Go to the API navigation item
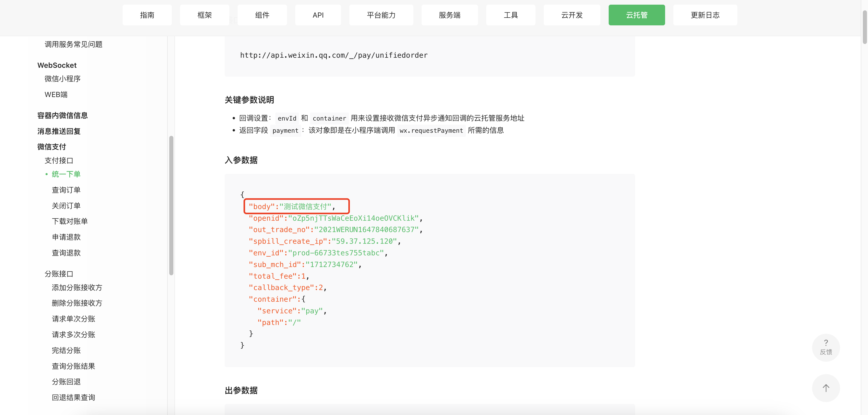Screen dimensions: 868x415 (318, 15)
